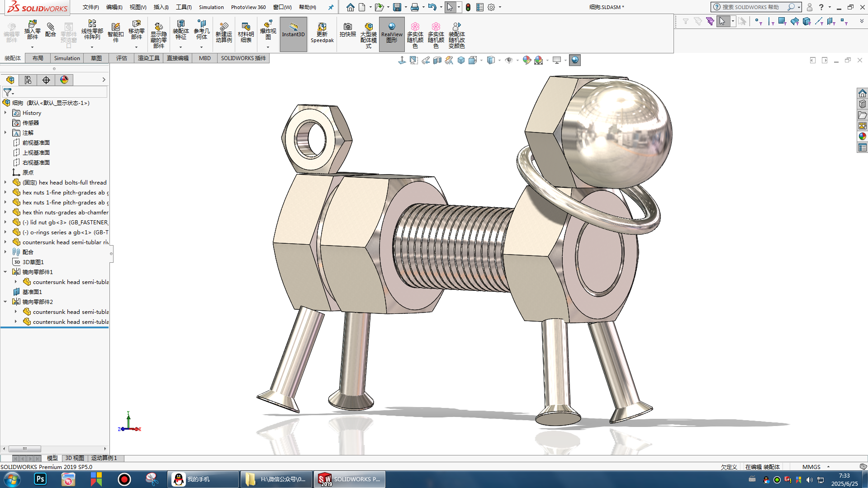Click the Exploded View (爆炸视图) tool
Viewport: 868px width, 488px height.
coord(268,30)
